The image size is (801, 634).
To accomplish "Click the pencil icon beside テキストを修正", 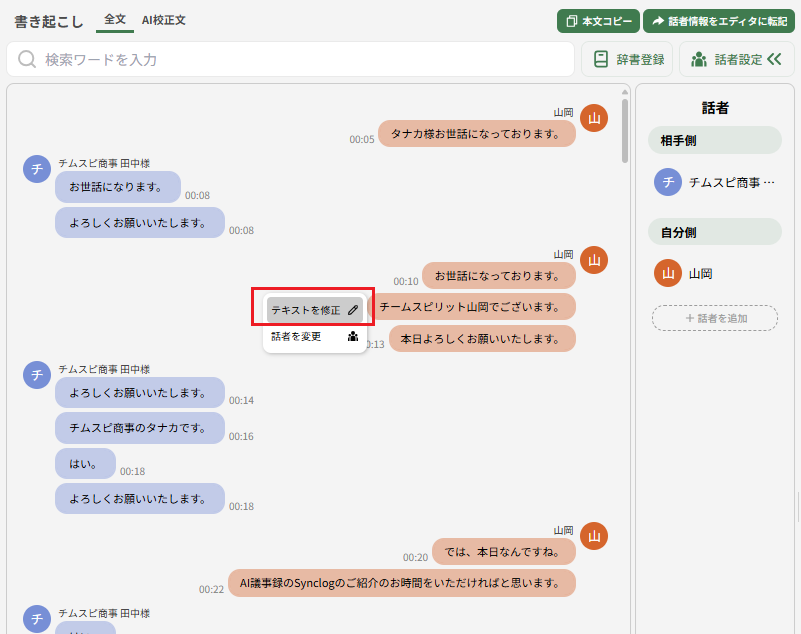I will pos(353,311).
